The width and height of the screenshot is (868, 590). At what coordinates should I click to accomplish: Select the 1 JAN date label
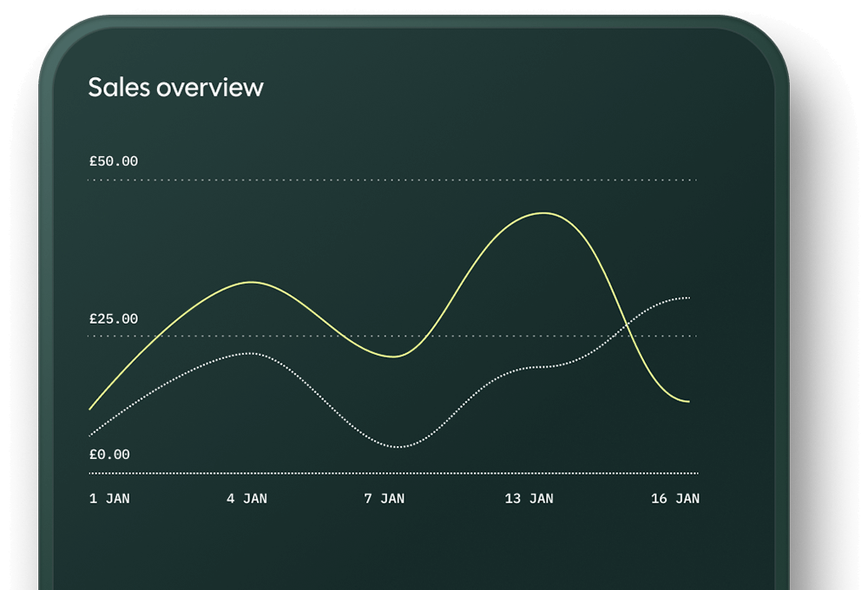pyautogui.click(x=109, y=499)
